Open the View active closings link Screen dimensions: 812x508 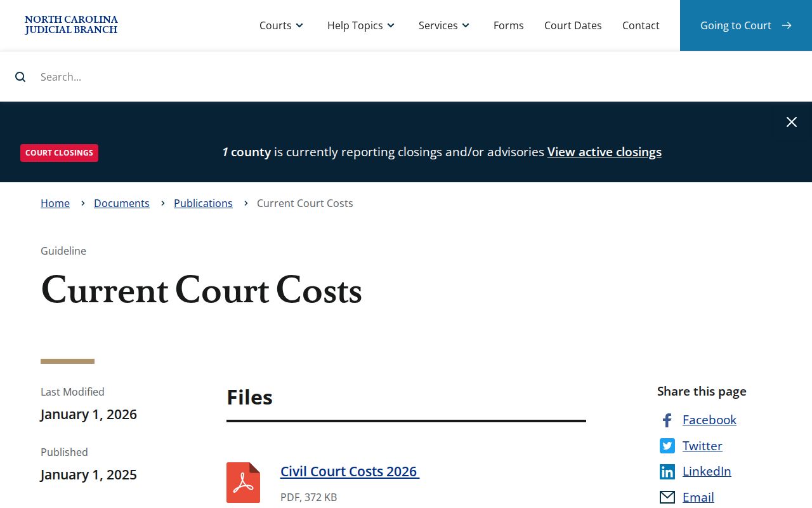(605, 152)
